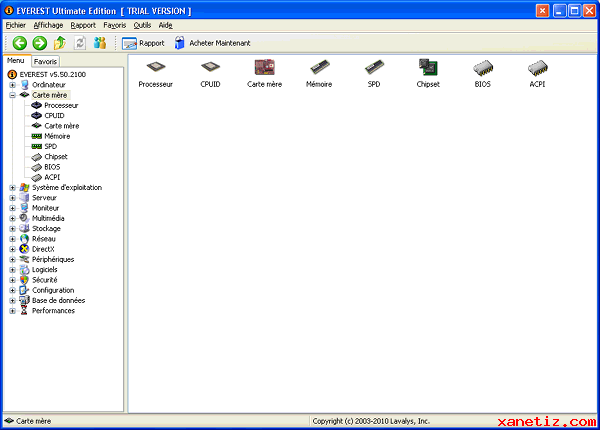Expand the Périphériques tree node

click(12, 260)
